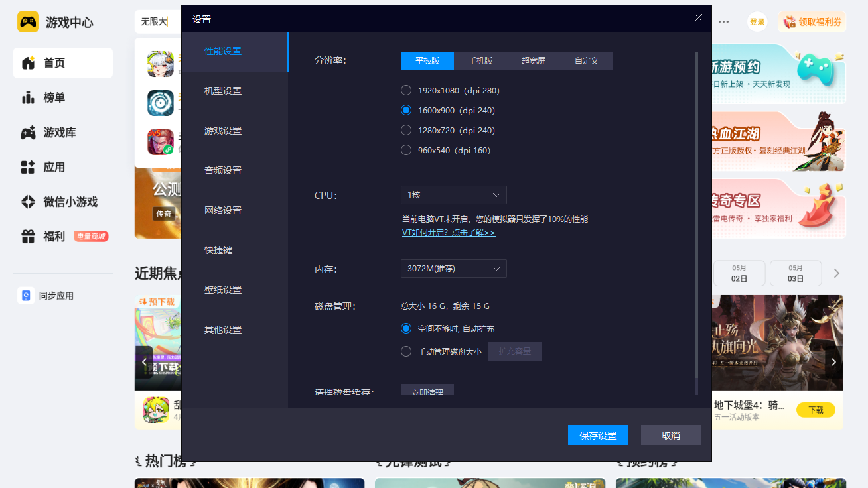The height and width of the screenshot is (488, 868).
Task: Select the second game icon in search suggestions
Action: [x=160, y=103]
